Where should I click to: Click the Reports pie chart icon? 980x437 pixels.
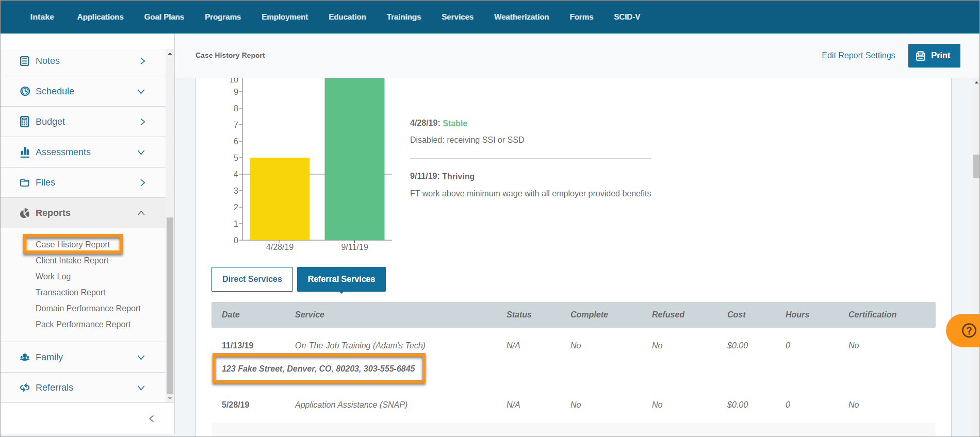tap(24, 213)
